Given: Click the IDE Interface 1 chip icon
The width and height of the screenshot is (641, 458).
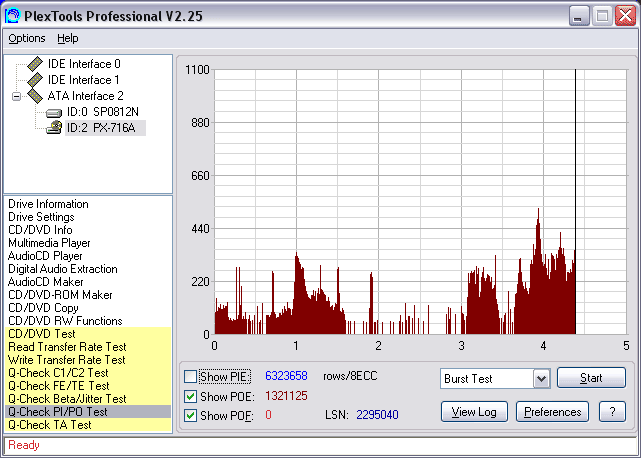Looking at the screenshot, I should coord(35,80).
